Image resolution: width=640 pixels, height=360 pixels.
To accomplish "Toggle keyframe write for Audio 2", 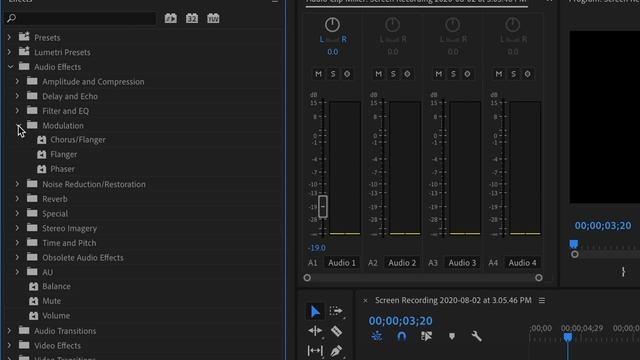I will [407, 74].
